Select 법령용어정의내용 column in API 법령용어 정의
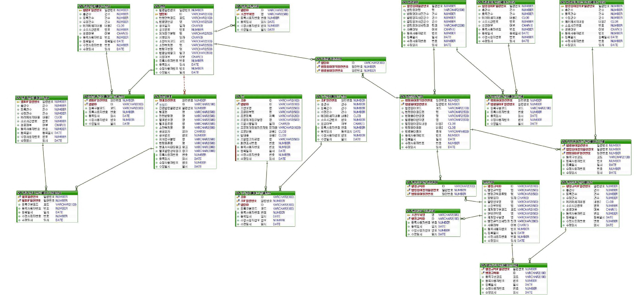Image resolution: width=644 pixels, height=295 pixels. click(x=435, y=124)
